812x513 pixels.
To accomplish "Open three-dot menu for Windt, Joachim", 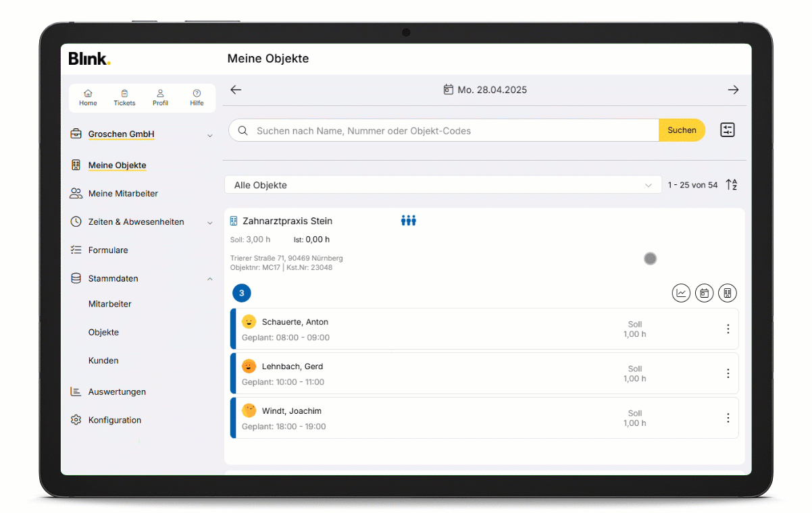I will (x=728, y=418).
